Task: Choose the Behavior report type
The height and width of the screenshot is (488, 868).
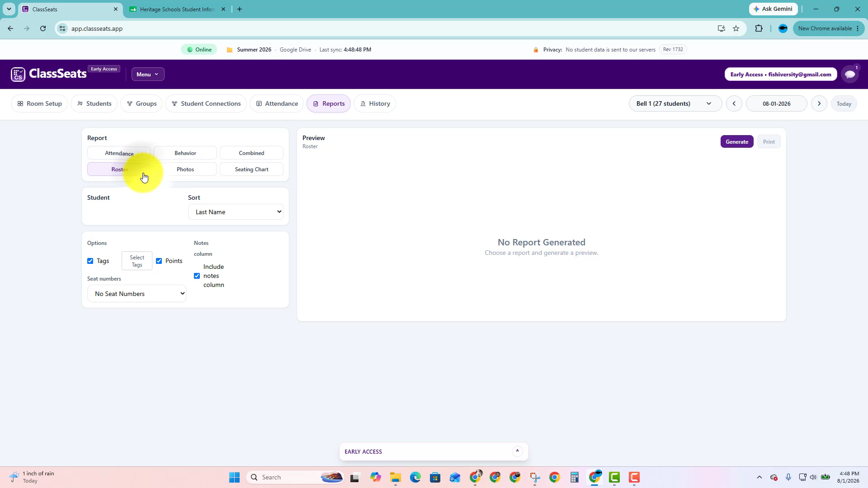Action: 185,153
